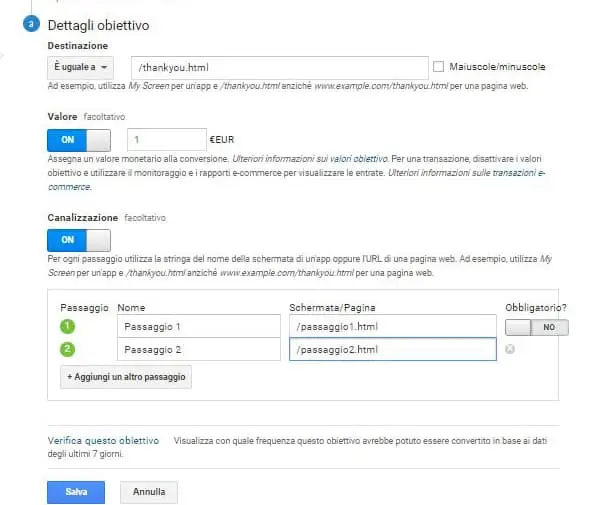Viewport: 607px width, 505px height.
Task: Click the /passaggio2.html page field
Action: pyautogui.click(x=393, y=349)
